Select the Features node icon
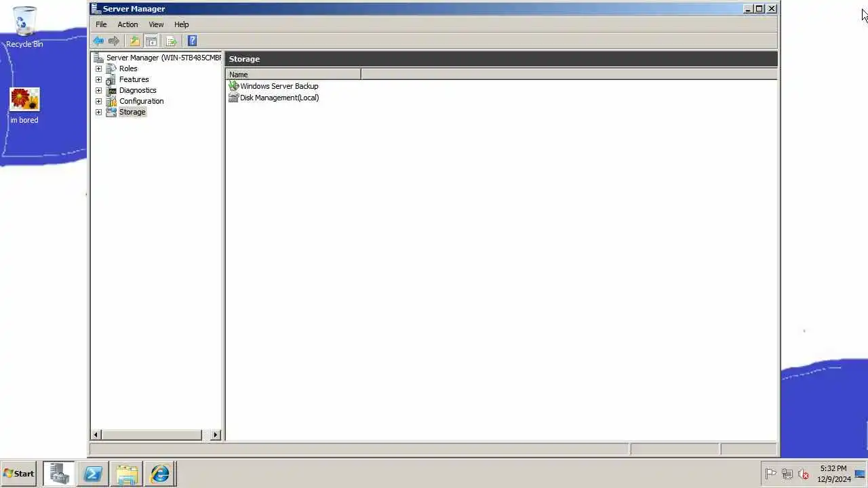868x488 pixels. tap(111, 79)
